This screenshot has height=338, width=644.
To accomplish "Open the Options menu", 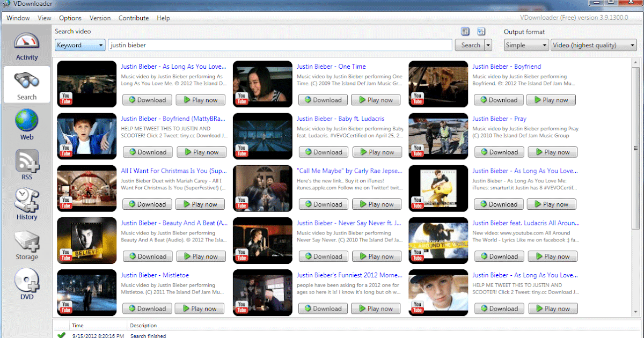I will tap(70, 18).
